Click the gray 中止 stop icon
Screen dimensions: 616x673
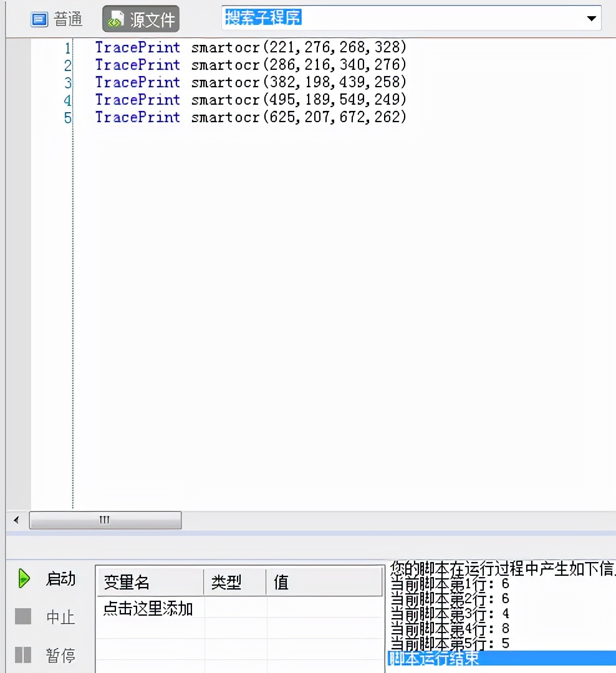pos(23,616)
